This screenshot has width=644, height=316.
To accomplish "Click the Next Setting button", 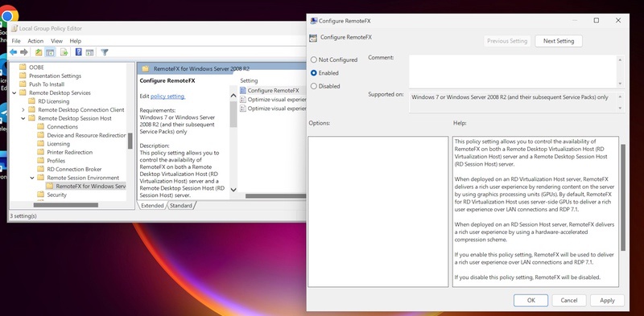I will [559, 41].
